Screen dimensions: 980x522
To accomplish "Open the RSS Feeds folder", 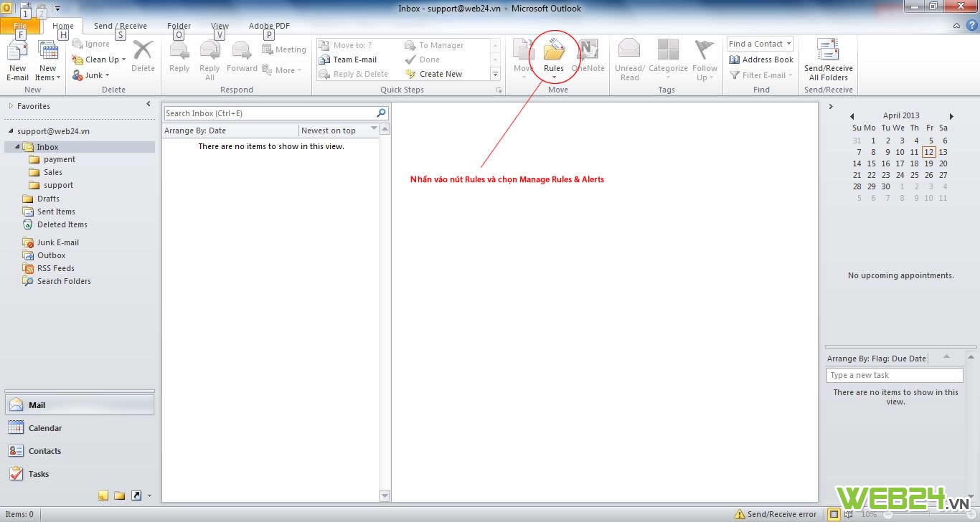I will point(56,268).
